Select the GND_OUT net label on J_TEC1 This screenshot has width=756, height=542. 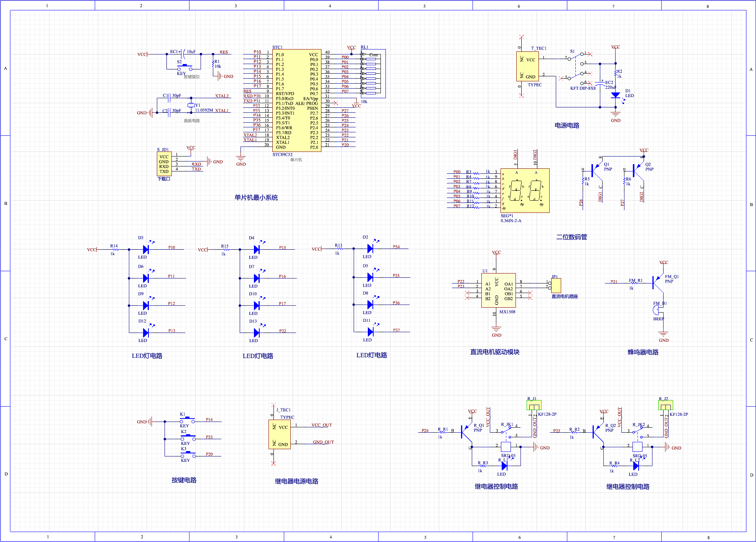tap(323, 442)
